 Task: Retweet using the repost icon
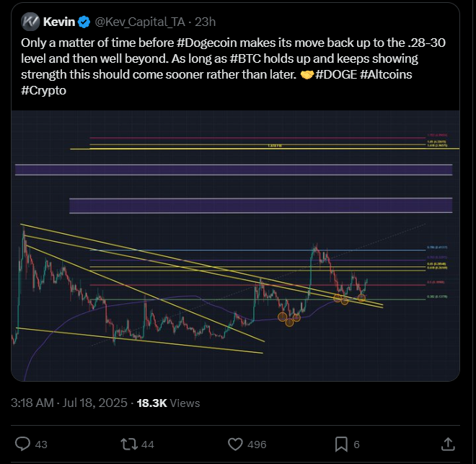point(130,444)
